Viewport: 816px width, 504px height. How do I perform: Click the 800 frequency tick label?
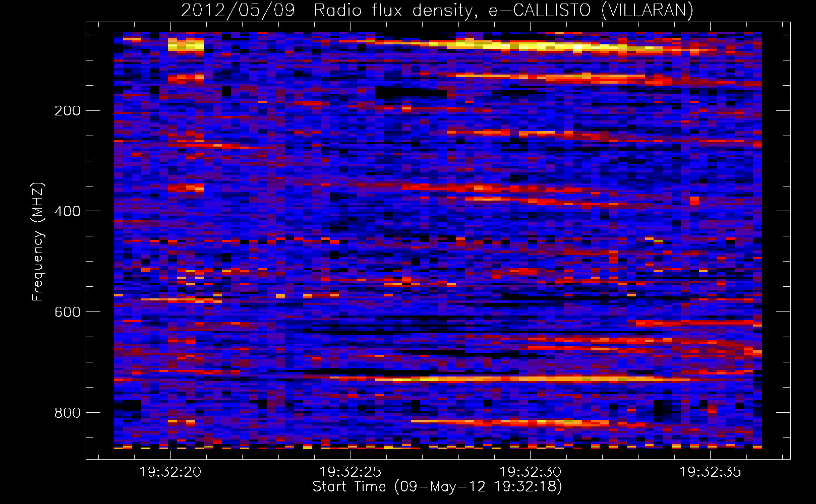[x=68, y=413]
